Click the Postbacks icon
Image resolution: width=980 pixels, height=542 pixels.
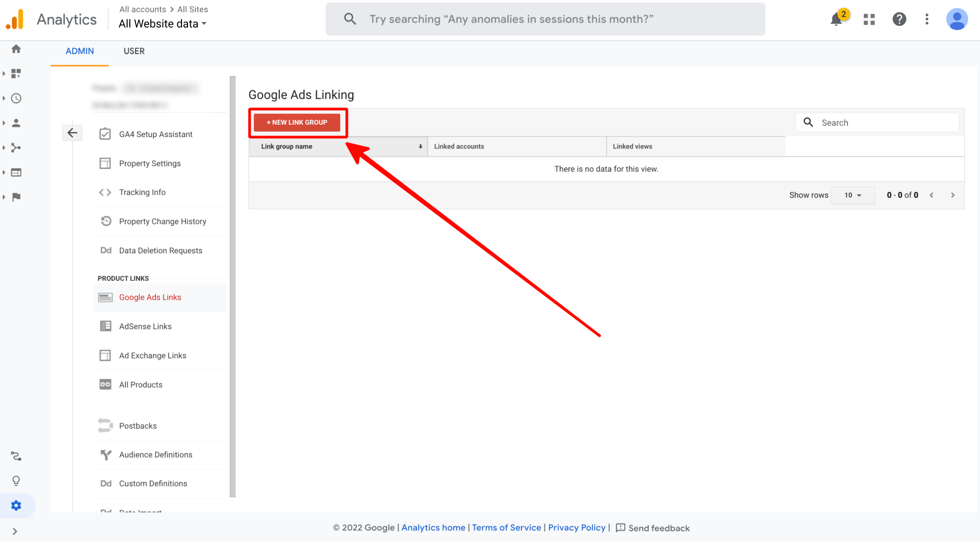coord(105,425)
